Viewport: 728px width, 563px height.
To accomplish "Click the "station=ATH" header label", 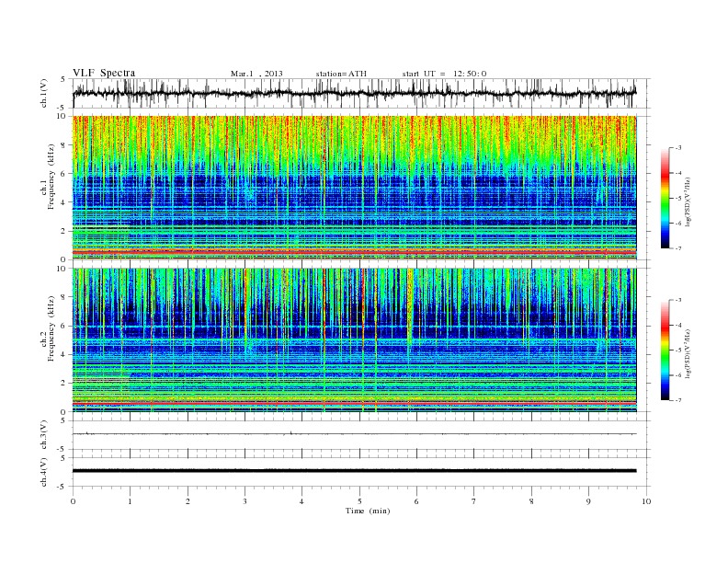I will tap(341, 74).
